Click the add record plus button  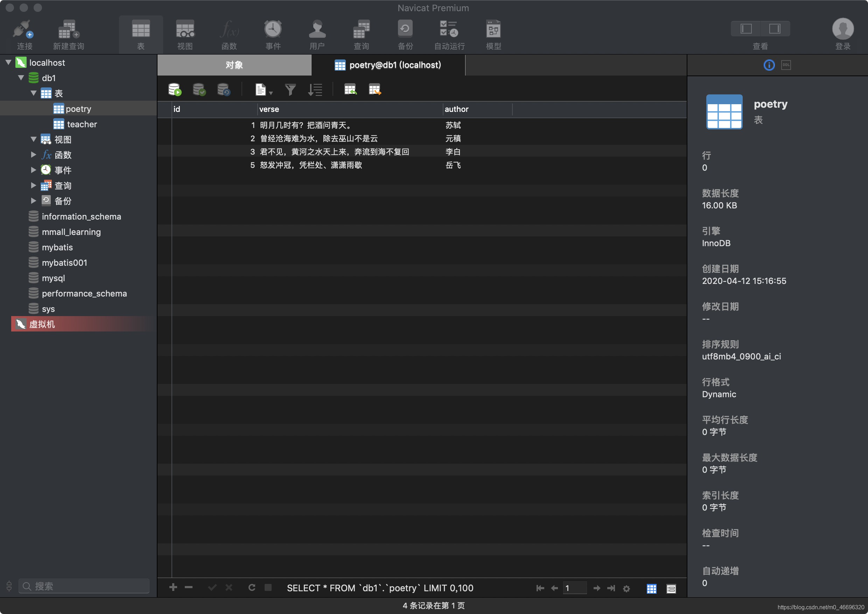click(x=173, y=587)
